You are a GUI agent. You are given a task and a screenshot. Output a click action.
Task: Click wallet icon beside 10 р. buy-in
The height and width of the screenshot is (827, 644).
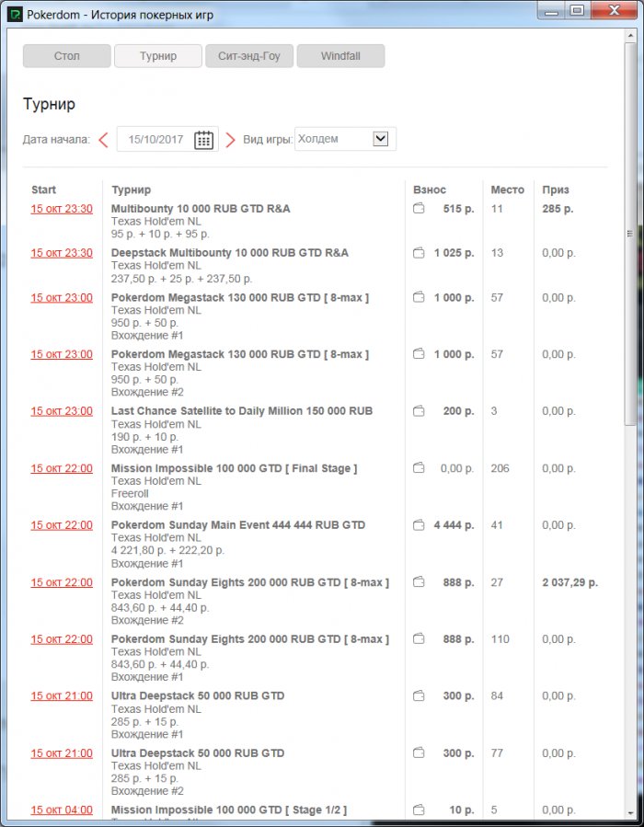coord(419,810)
